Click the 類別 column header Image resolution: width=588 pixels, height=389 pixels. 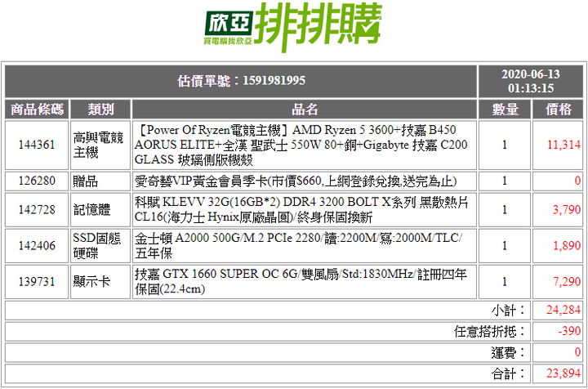tap(100, 110)
